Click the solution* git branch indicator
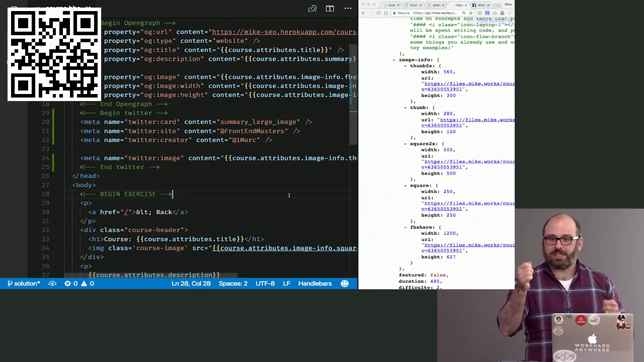The width and height of the screenshot is (644, 362). [24, 284]
